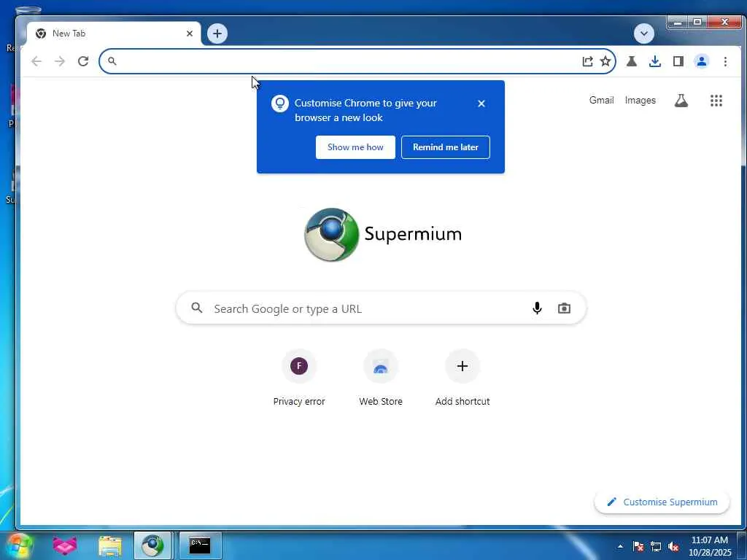
Task: Open the Images link
Action: click(640, 100)
